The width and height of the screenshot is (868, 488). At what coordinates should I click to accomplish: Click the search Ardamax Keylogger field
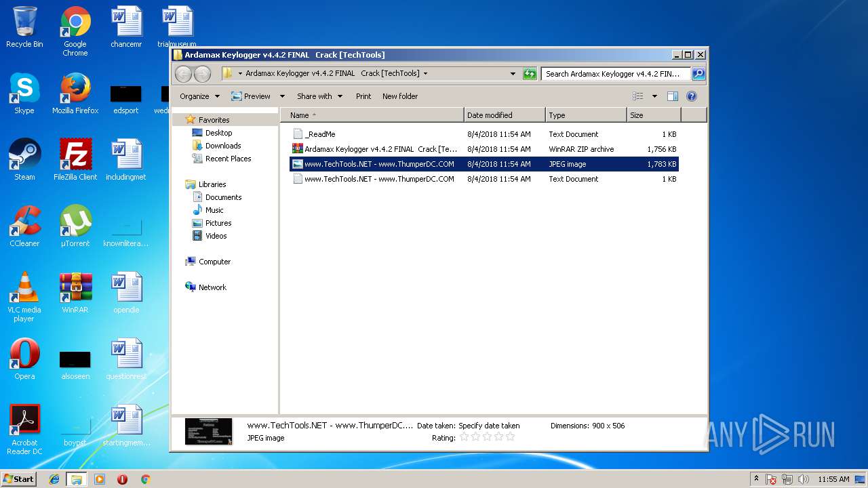tap(615, 74)
